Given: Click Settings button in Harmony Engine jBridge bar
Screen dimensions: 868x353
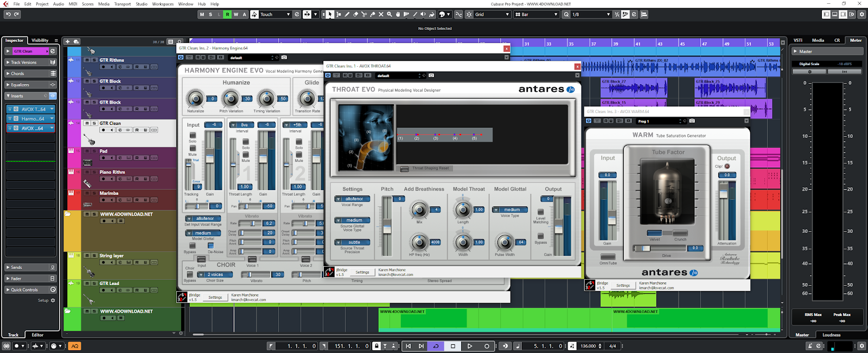Looking at the screenshot, I should coord(215,297).
